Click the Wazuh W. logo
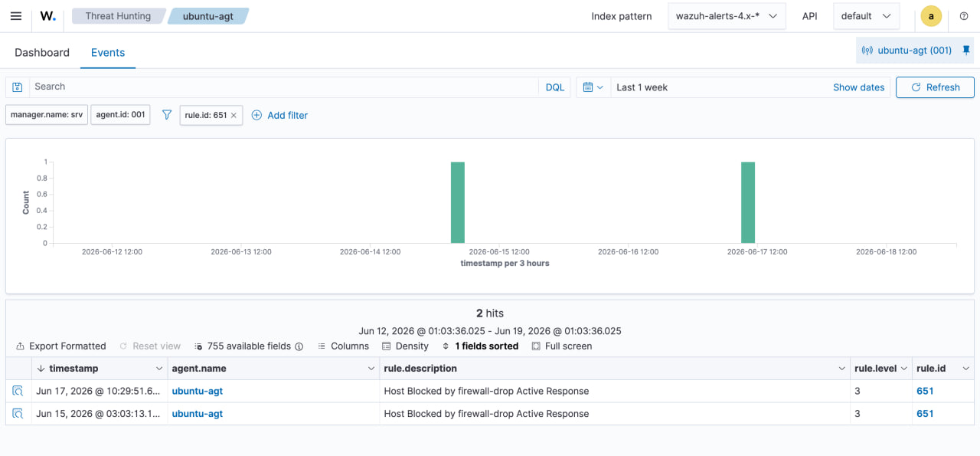Screen dimensions: 980x456 pos(48,16)
